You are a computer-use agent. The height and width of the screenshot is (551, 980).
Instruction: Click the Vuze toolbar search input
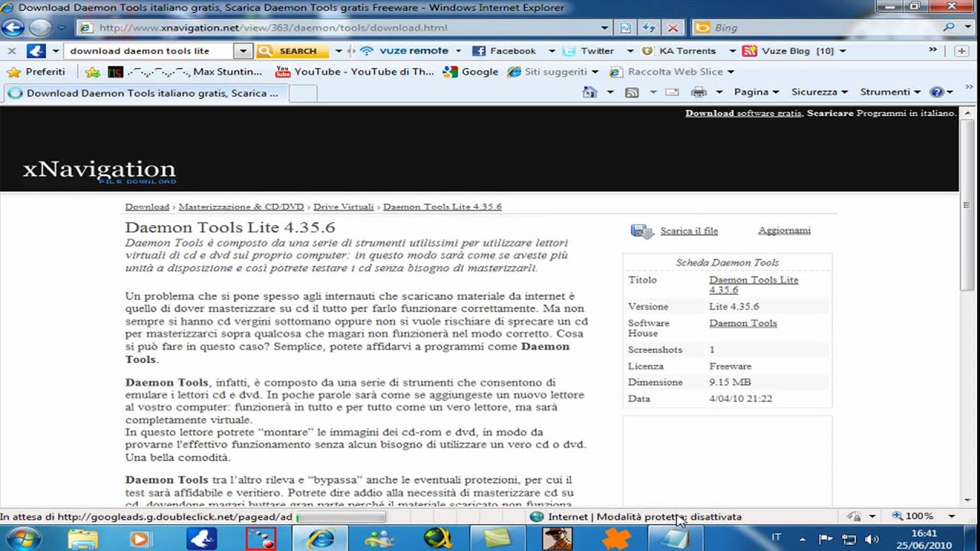point(149,51)
